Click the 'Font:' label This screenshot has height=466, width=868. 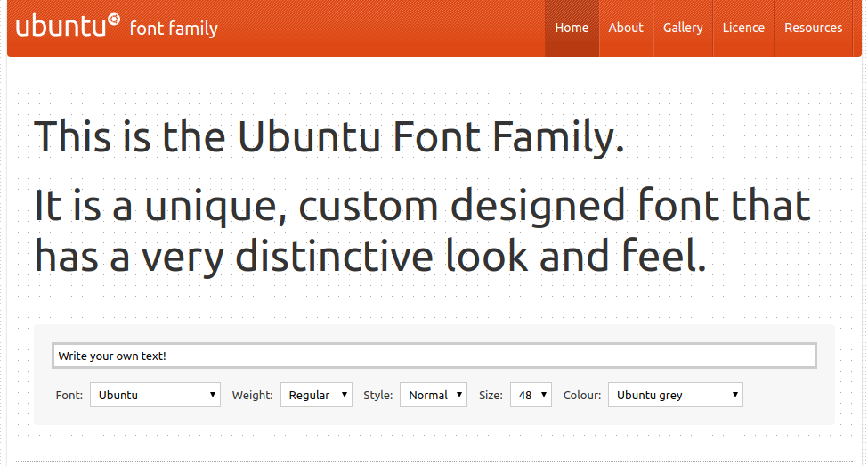69,395
